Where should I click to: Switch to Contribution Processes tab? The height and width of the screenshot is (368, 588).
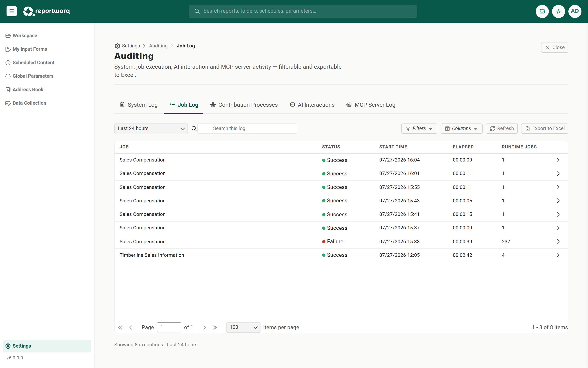244,105
